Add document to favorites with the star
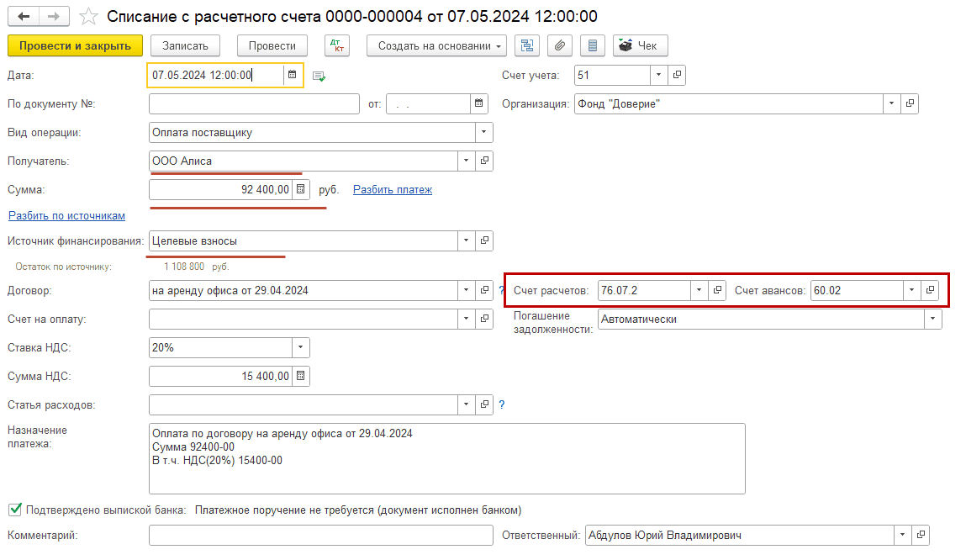 [x=89, y=17]
